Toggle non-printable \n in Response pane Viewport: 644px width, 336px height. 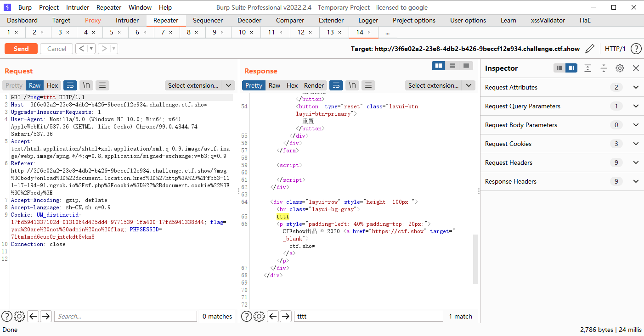point(352,85)
